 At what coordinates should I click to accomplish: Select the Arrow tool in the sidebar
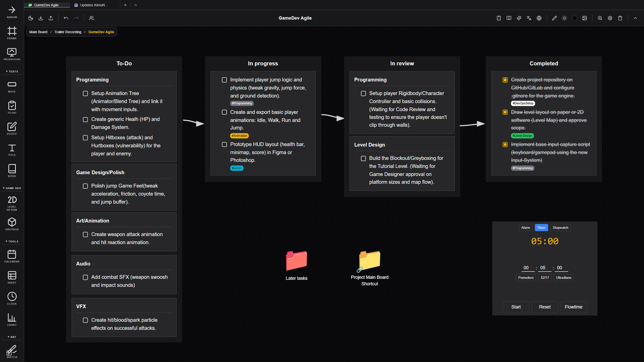[12, 12]
